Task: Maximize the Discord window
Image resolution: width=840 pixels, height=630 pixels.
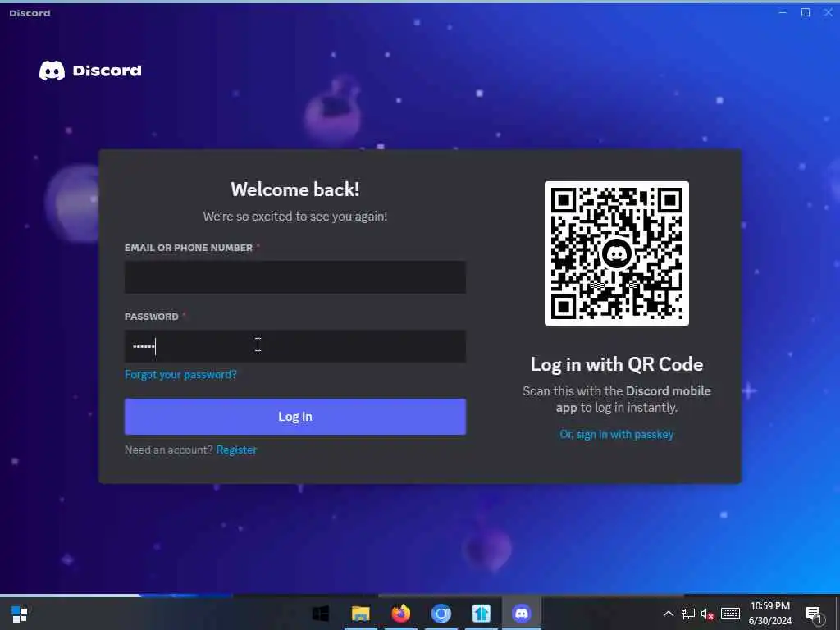Action: click(x=806, y=12)
